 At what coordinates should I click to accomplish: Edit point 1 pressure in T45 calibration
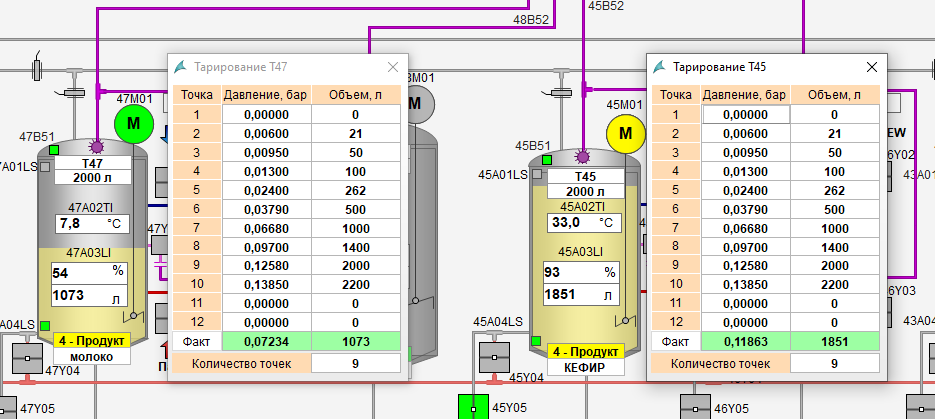click(x=745, y=114)
